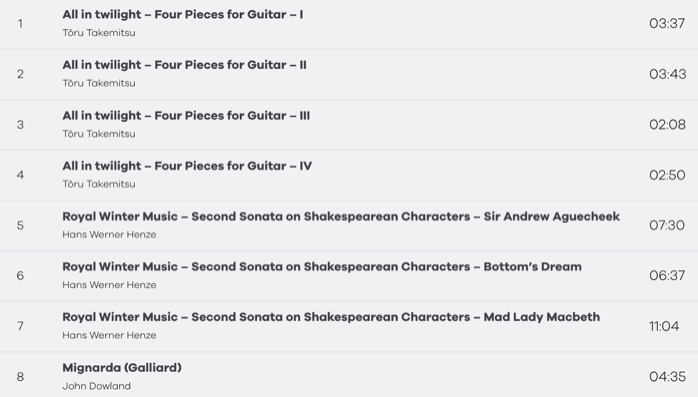Click the 03:37 duration
Viewport: 698px width, 397px height.
coord(667,24)
